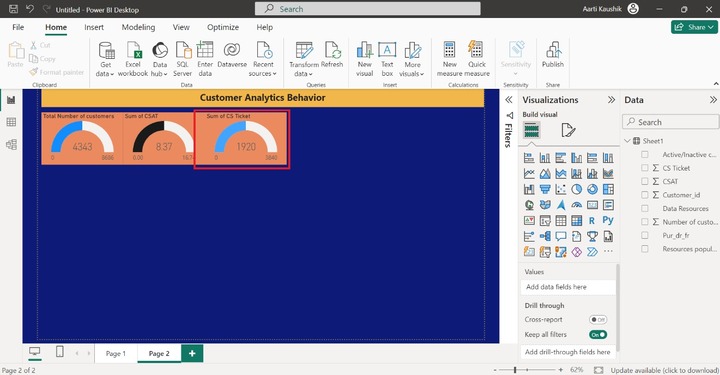Pick the Azure Map arrow visual

pos(561,205)
